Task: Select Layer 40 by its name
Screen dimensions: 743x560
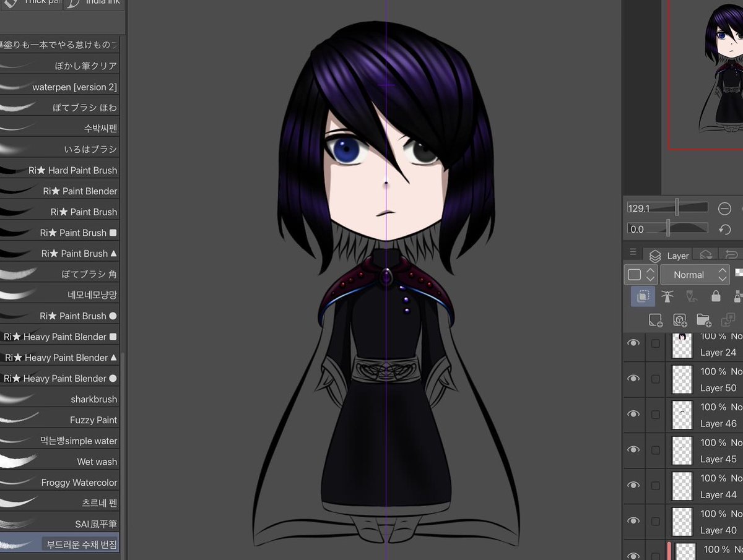Action: coord(718,530)
